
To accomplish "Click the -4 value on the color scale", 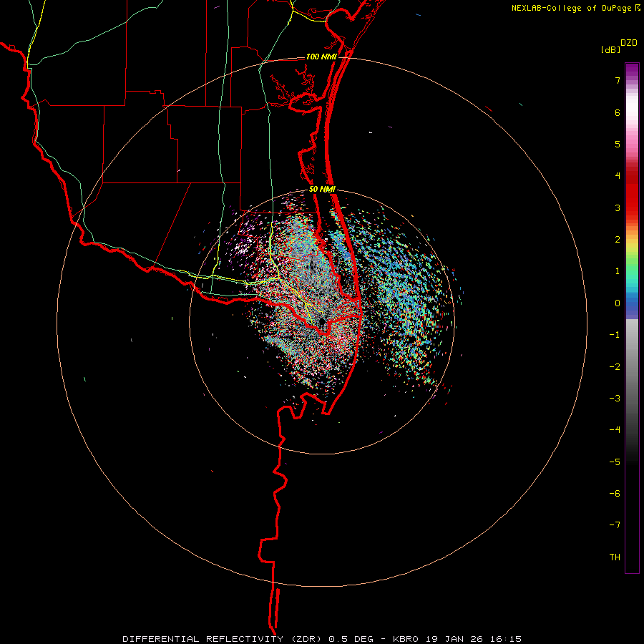I will click(615, 430).
